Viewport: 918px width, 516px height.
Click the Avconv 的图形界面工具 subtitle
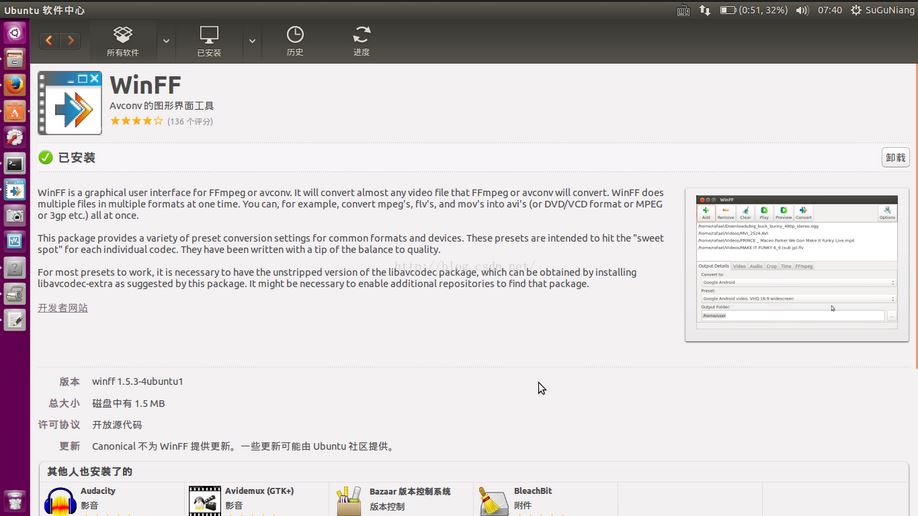[162, 106]
